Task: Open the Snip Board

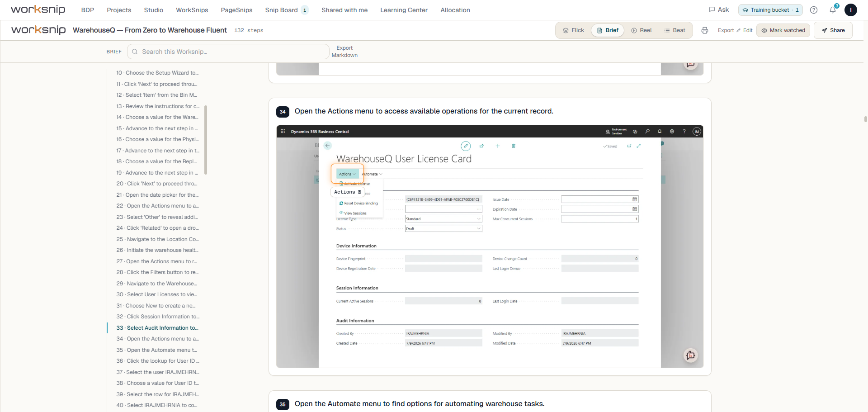Action: coord(287,10)
